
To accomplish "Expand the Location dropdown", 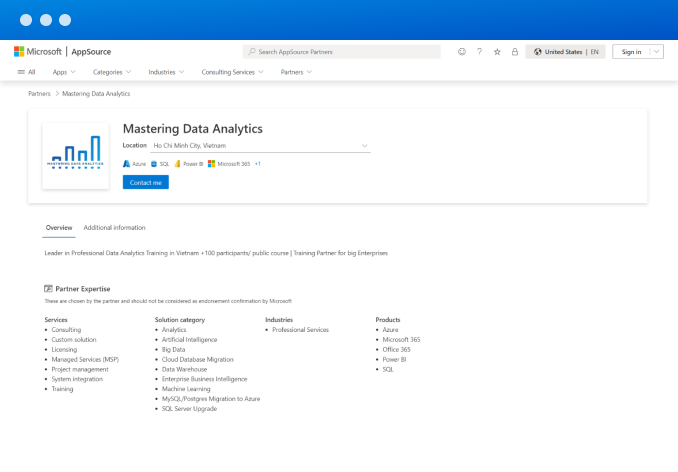I will [364, 146].
